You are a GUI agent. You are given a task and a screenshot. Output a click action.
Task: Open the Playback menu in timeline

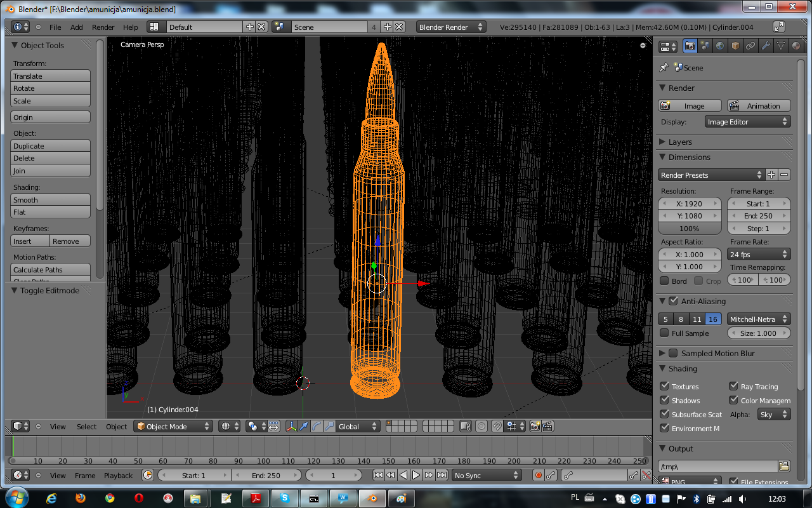[118, 476]
